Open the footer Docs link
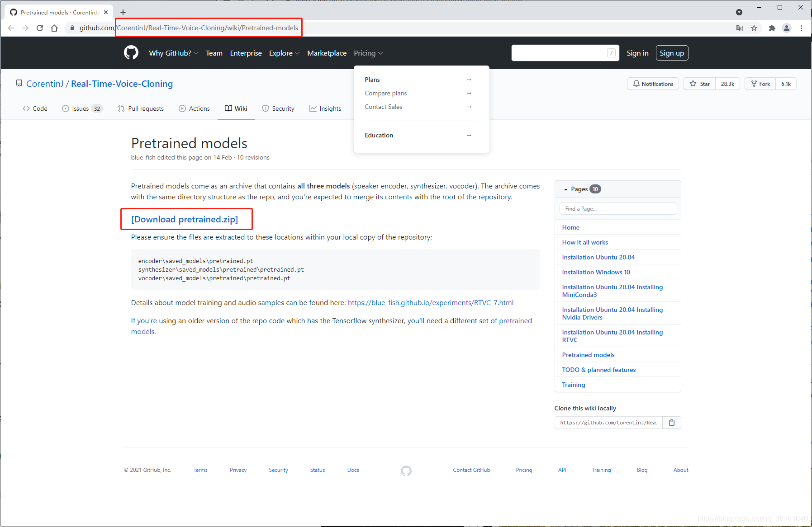Image resolution: width=812 pixels, height=527 pixels. coord(353,470)
